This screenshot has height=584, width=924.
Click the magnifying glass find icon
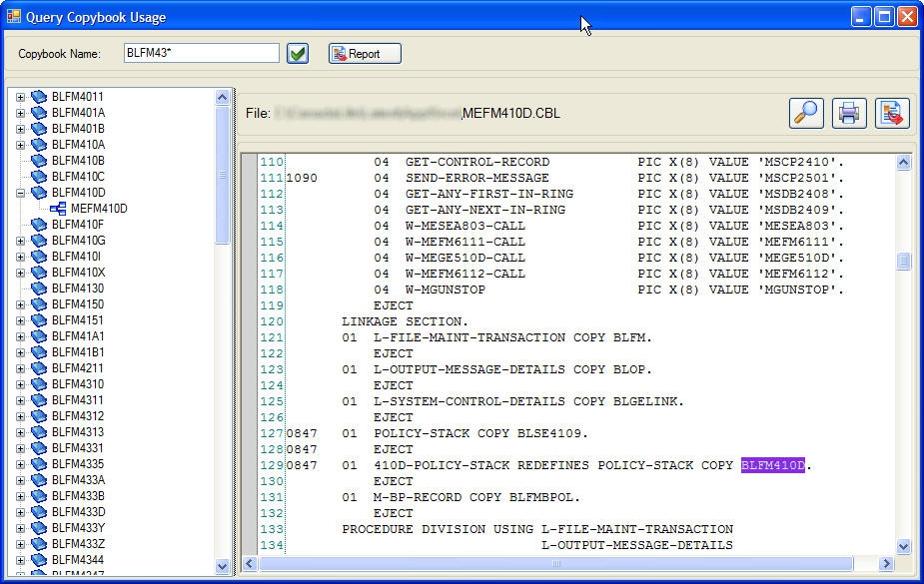(806, 113)
